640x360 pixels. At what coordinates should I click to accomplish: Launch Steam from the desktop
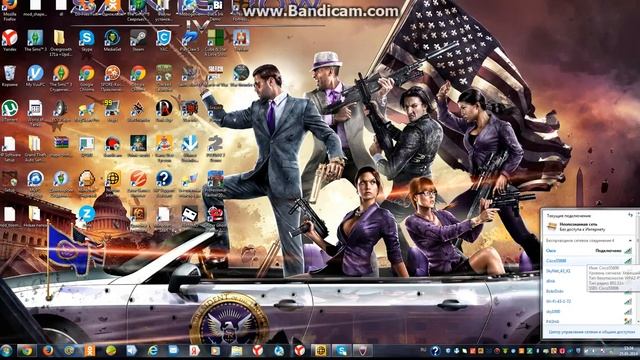[138, 40]
